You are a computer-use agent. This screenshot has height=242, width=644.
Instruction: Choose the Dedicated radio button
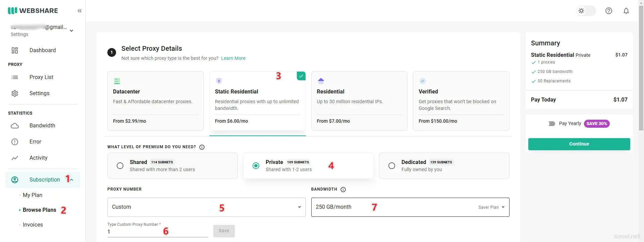click(392, 166)
